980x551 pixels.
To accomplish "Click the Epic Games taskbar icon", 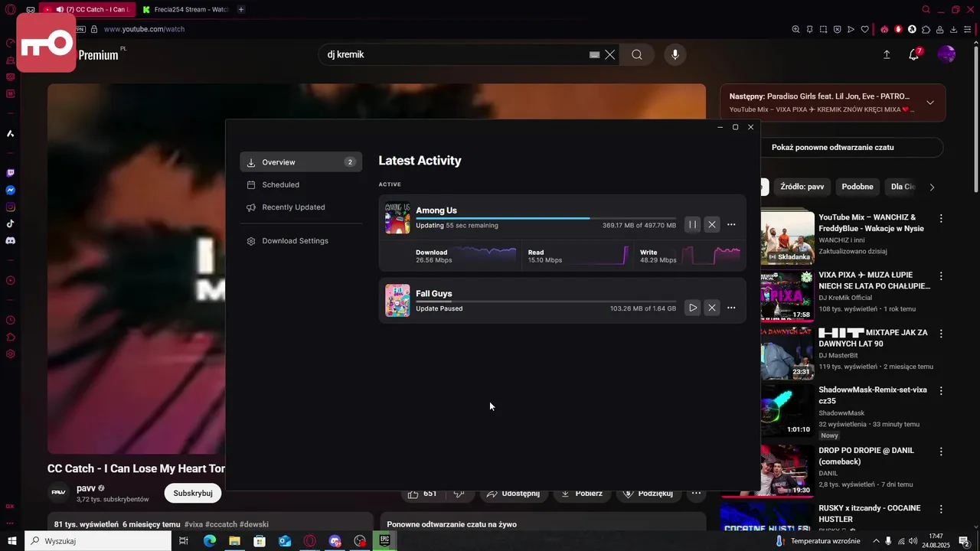I will pos(385,541).
